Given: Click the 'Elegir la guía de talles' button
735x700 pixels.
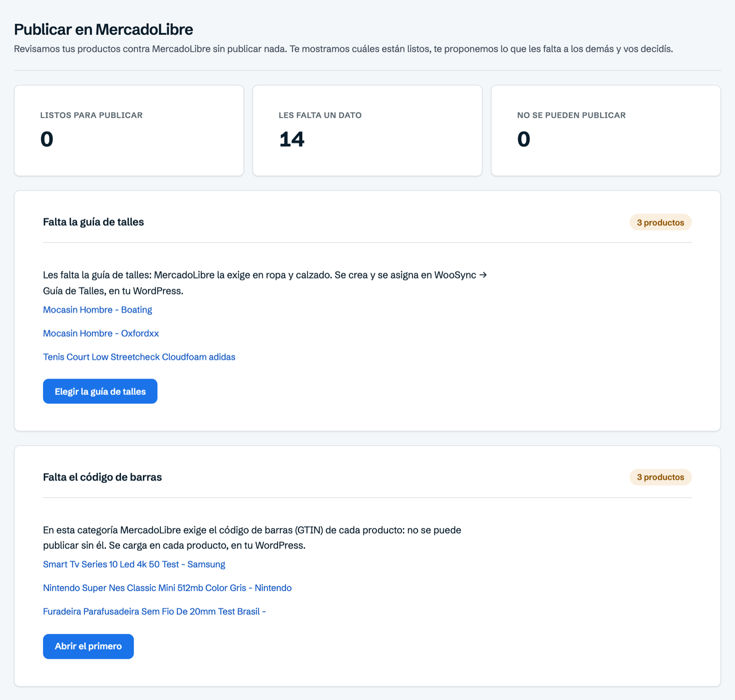Looking at the screenshot, I should point(100,391).
